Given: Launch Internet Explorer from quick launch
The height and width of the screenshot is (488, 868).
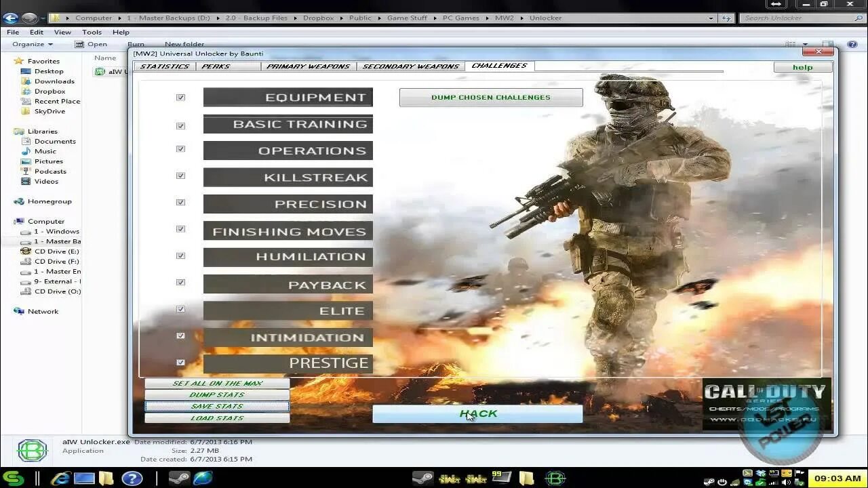Looking at the screenshot, I should pos(60,479).
